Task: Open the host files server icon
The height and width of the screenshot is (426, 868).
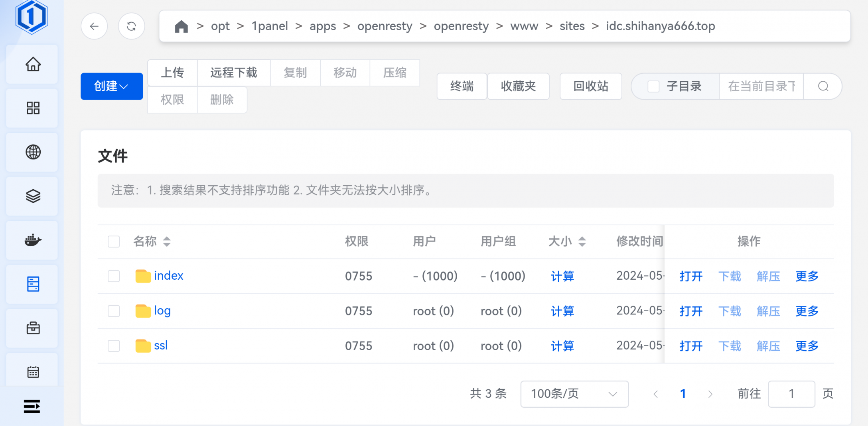Action: pos(33,284)
